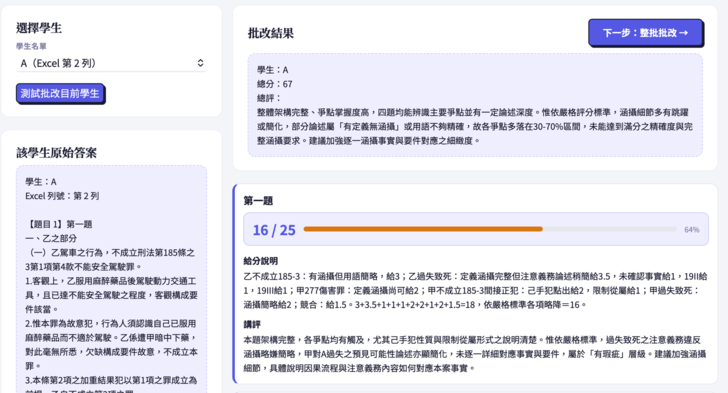The image size is (728, 393).
Task: Click the 學生：A line in results box
Action: click(273, 70)
